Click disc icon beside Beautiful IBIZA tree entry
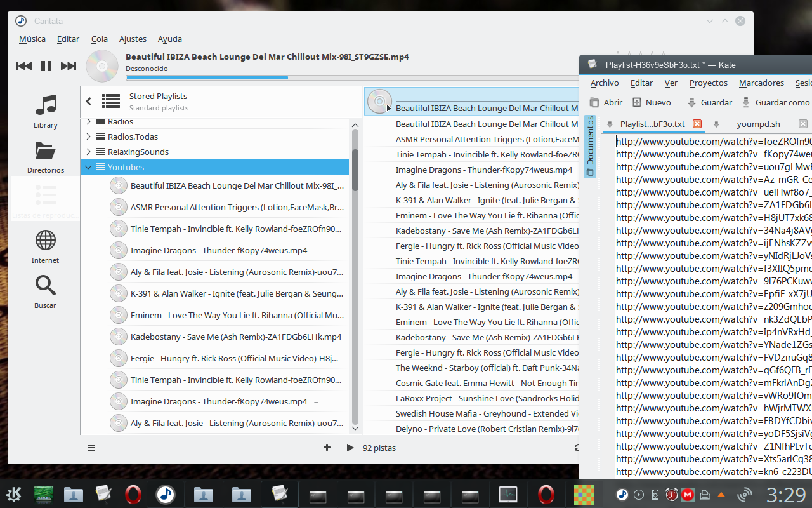This screenshot has width=812, height=508. tap(119, 185)
